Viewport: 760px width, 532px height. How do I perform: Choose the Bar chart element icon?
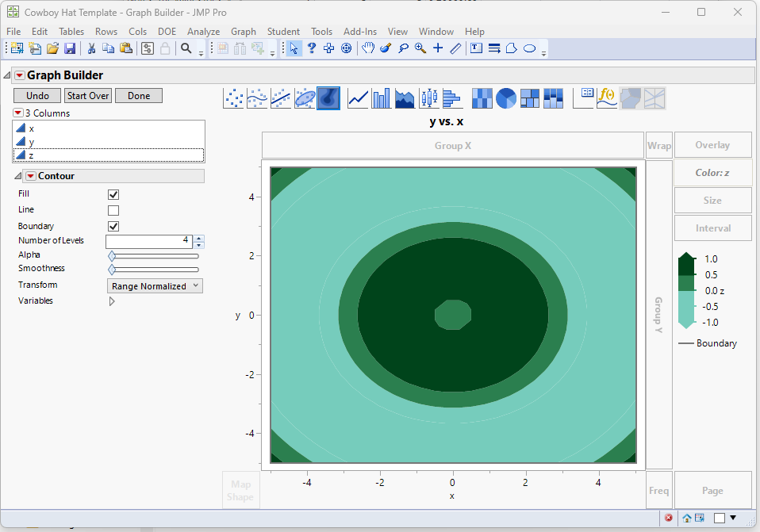[382, 98]
